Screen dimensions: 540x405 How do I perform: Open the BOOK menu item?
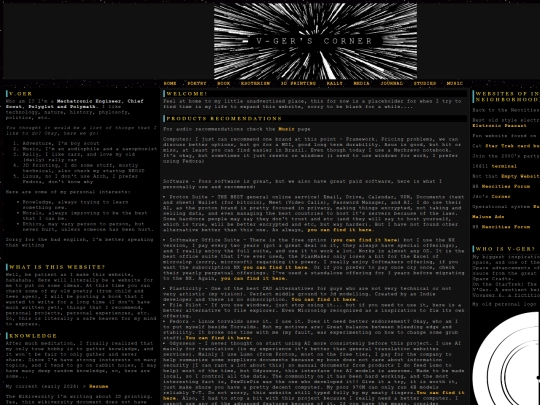[x=224, y=83]
